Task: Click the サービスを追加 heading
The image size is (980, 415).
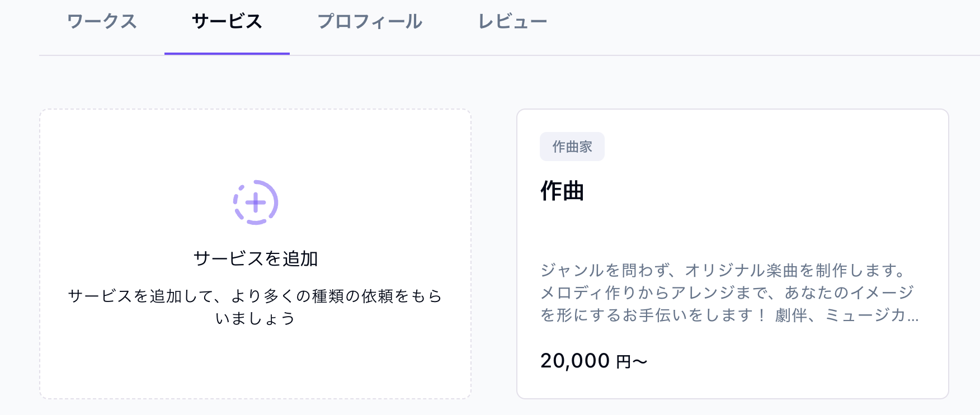Action: tap(256, 258)
